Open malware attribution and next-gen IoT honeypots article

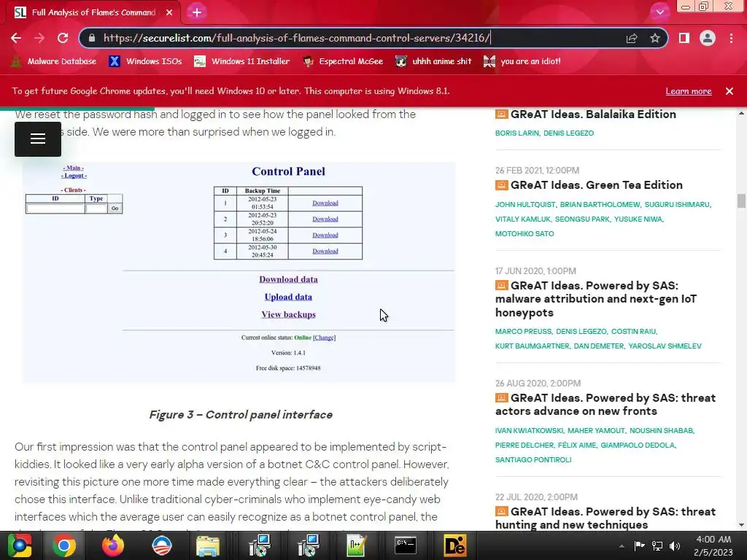point(596,299)
